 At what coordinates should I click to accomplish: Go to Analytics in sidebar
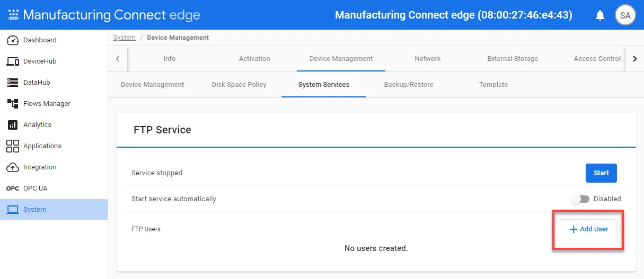pyautogui.click(x=54, y=125)
